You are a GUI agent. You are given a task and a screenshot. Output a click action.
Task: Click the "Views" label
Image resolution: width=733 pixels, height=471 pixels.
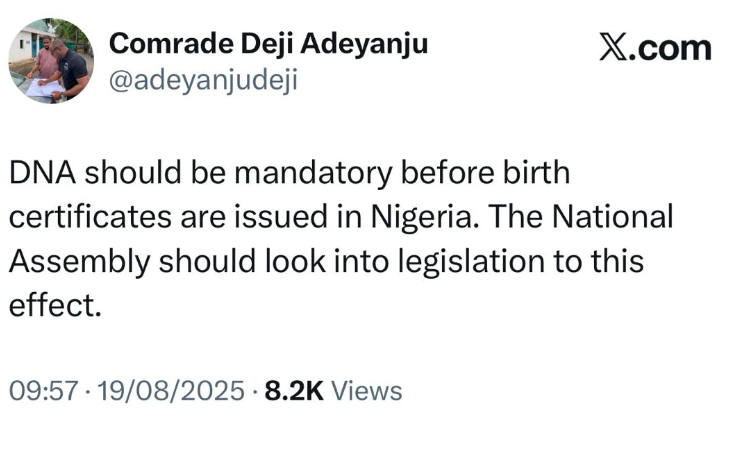[x=367, y=390]
